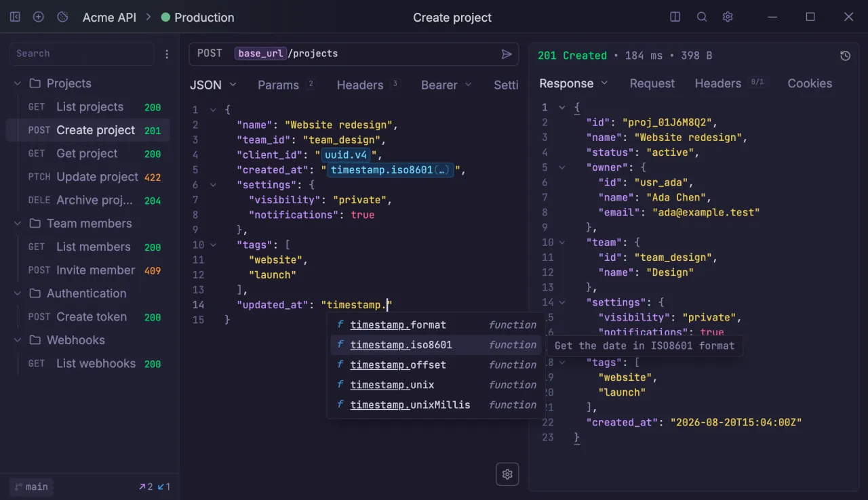Send the request with the paper-plane icon
868x500 pixels.
[x=507, y=54]
